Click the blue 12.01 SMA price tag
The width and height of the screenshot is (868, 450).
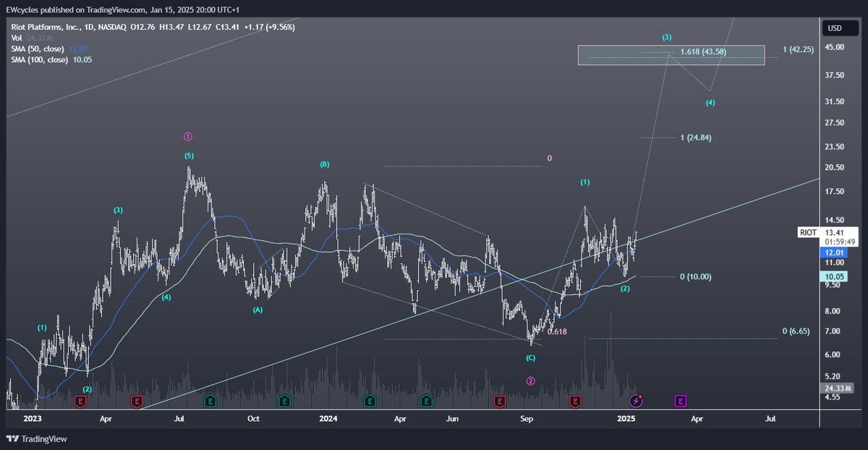point(834,252)
